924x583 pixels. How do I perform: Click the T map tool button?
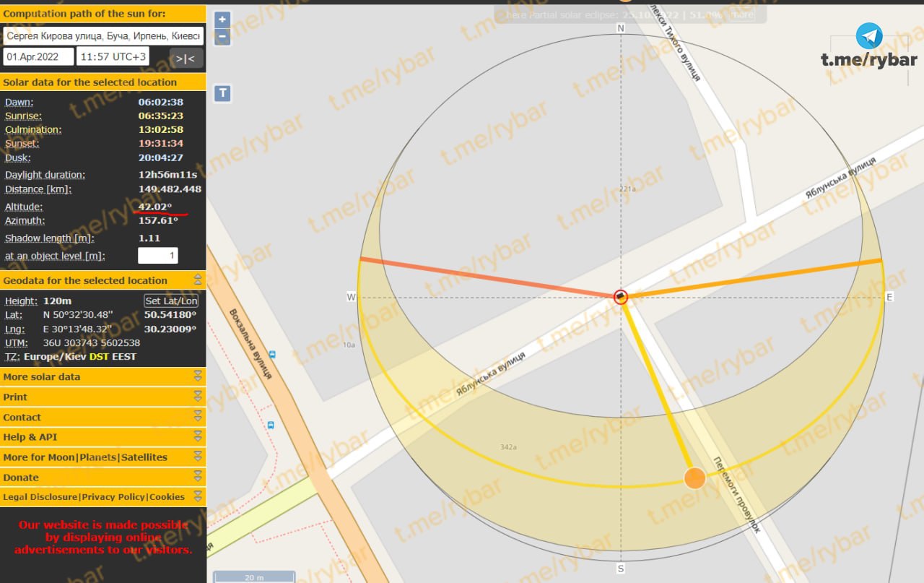(223, 93)
